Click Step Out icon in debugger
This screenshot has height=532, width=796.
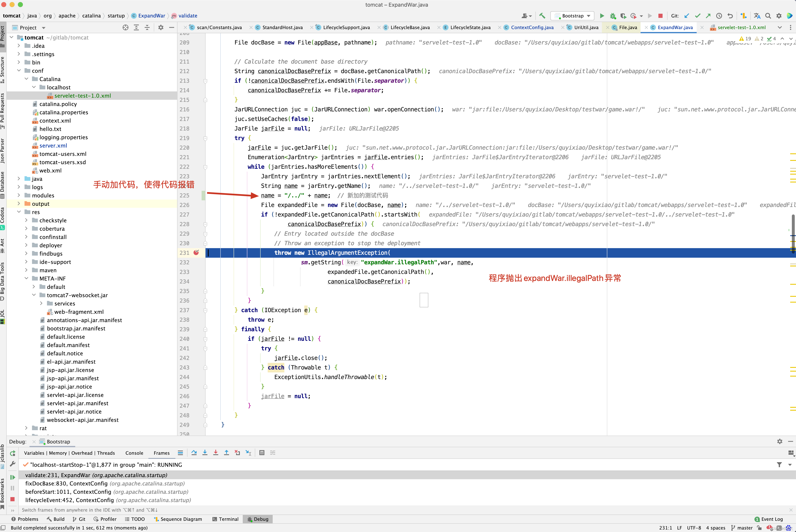(227, 453)
